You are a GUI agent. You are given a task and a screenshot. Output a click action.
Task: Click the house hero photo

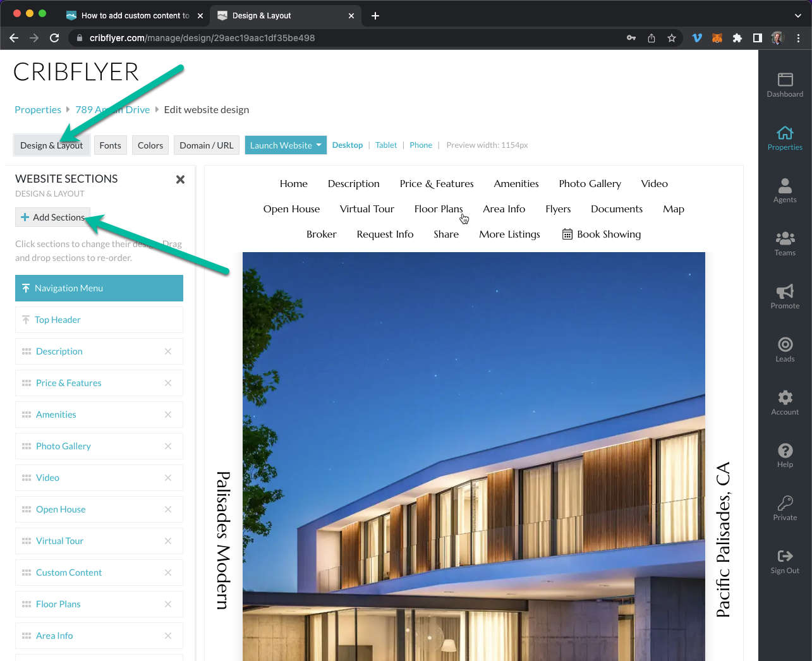pyautogui.click(x=474, y=457)
